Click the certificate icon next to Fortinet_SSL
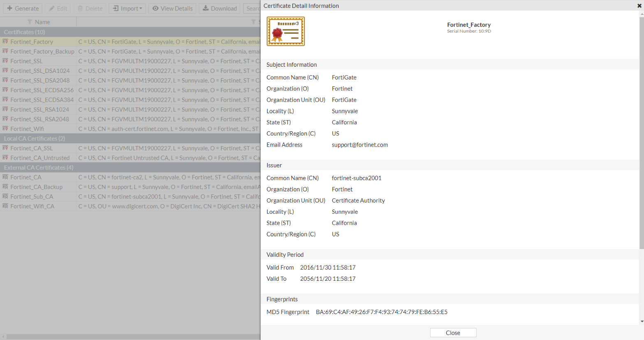644x340 pixels. (5, 61)
